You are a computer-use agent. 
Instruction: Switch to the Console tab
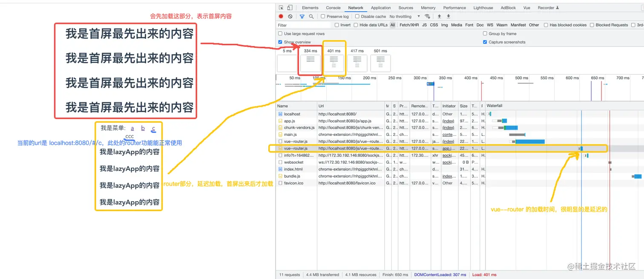333,8
